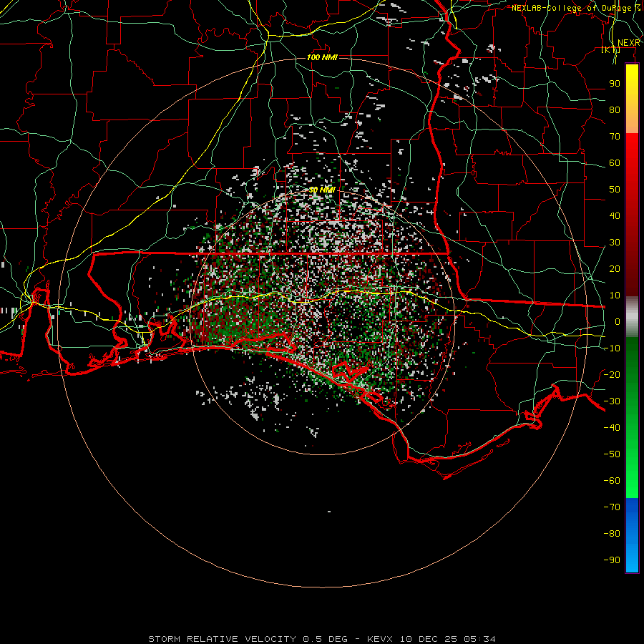Select the -10 value on velocity scale
Viewport: 644px width, 644px height.
click(612, 348)
